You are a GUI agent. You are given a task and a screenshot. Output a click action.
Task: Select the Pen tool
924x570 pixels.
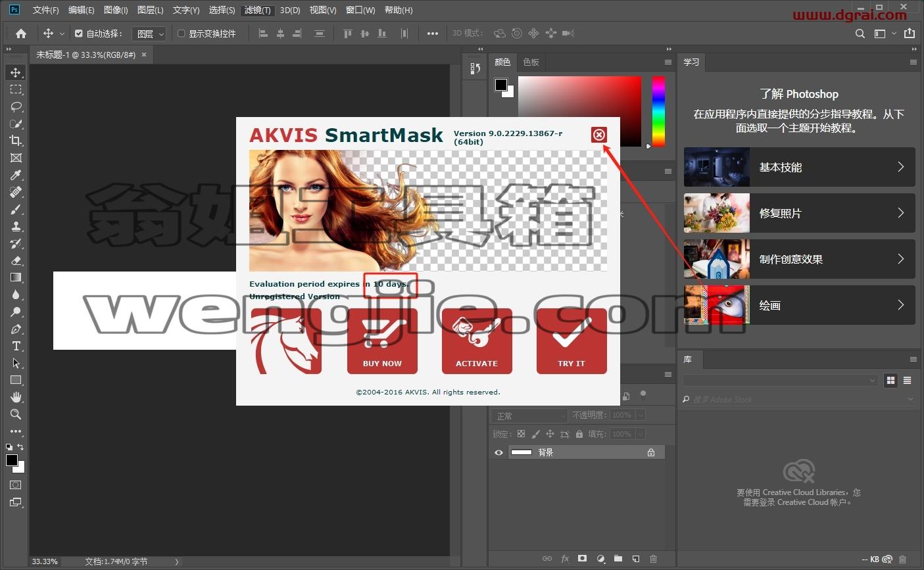click(x=16, y=329)
